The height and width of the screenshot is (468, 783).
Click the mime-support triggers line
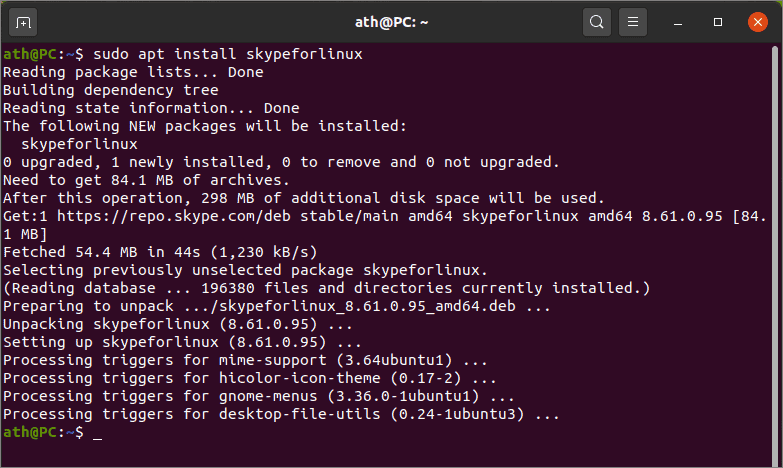click(x=245, y=360)
